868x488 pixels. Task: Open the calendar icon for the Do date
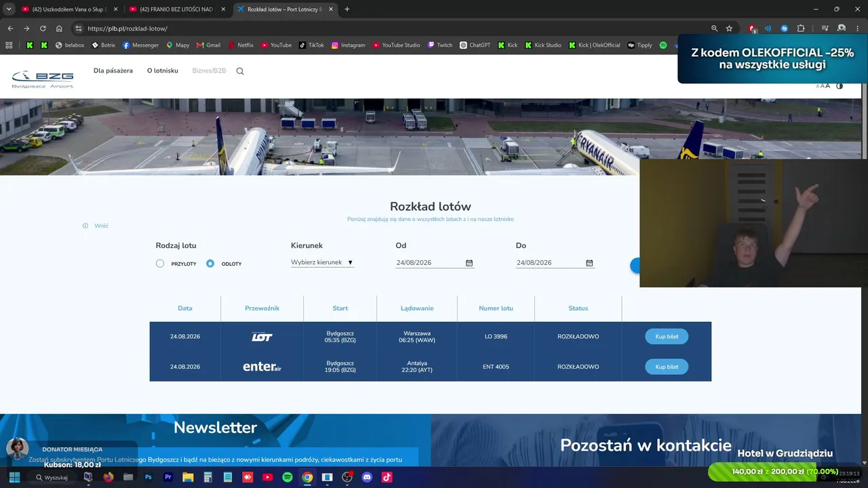(x=589, y=263)
